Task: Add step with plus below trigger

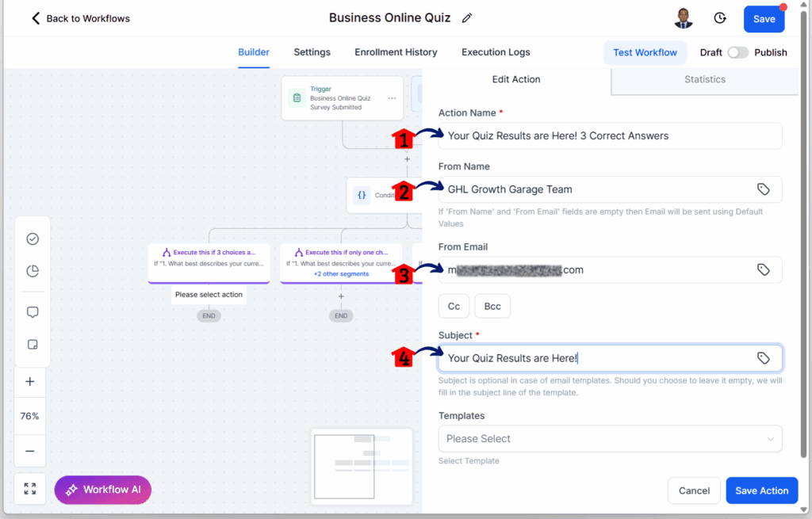Action: pyautogui.click(x=407, y=159)
